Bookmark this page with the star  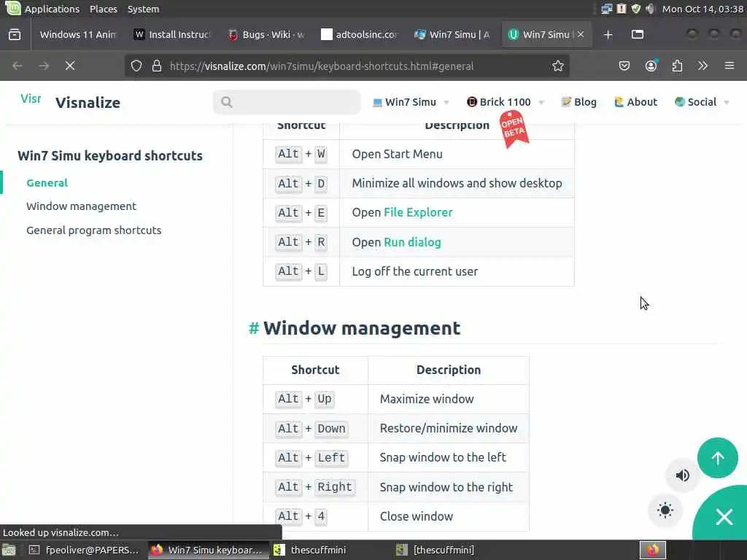click(x=558, y=66)
